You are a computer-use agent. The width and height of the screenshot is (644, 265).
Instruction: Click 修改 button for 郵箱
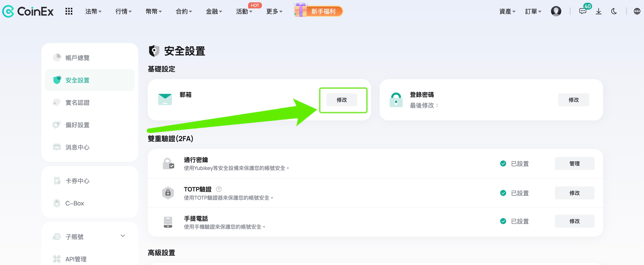[x=342, y=100]
